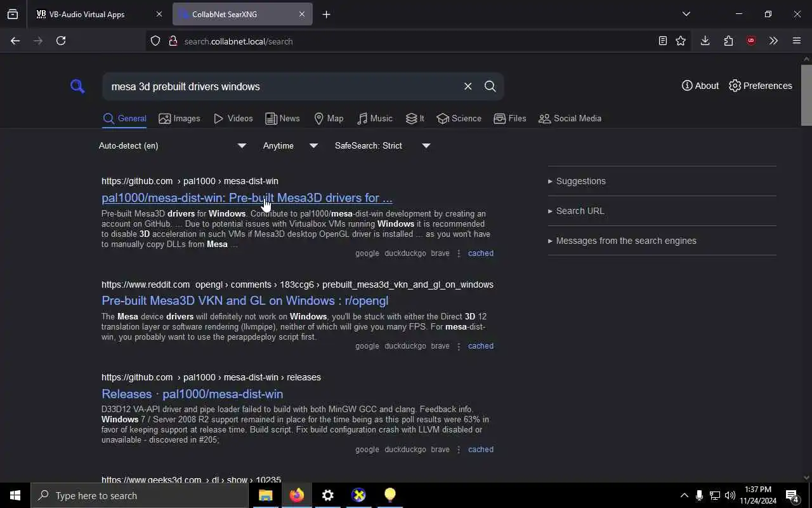This screenshot has width=812, height=508.
Task: Open Settings gear from the taskbar
Action: click(328, 495)
